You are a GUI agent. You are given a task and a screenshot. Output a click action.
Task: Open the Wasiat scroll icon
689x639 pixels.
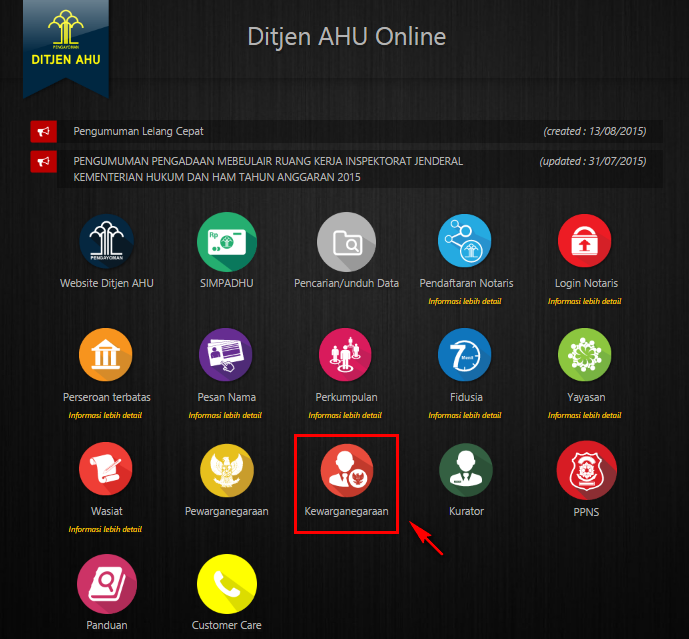(107, 471)
